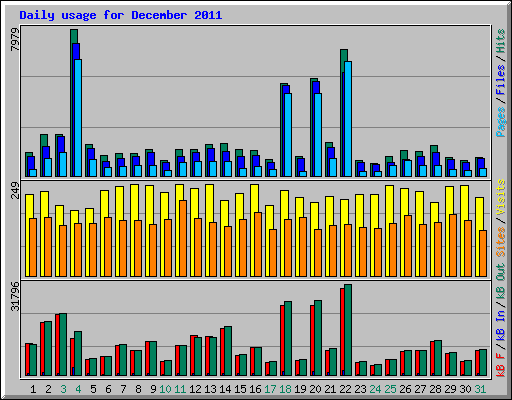Click the '31796' kB axis value
This screenshot has width=512, height=400.
pyautogui.click(x=15, y=296)
